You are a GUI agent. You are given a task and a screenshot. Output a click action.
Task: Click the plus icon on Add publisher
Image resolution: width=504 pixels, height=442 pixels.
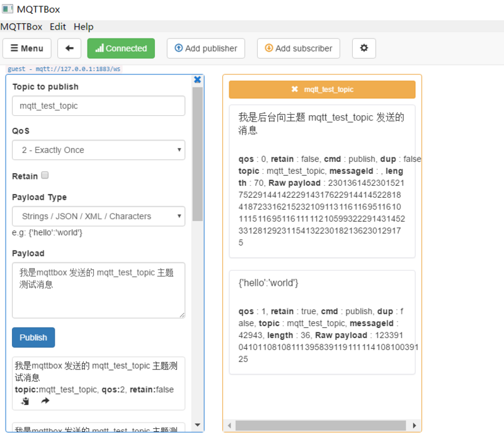point(178,48)
